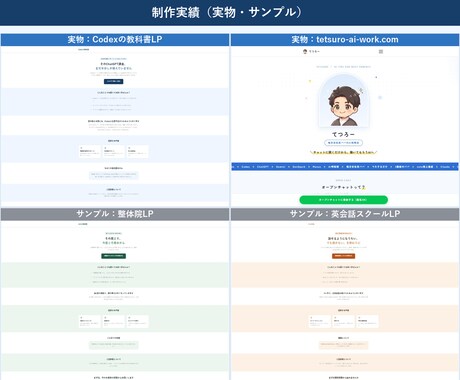
Task: Click the first feature card on Codex LP
Action: click(90, 152)
